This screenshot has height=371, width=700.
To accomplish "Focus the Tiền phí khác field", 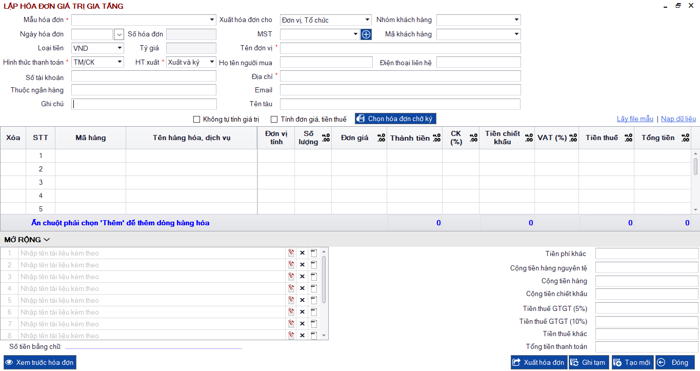I will click(646, 254).
